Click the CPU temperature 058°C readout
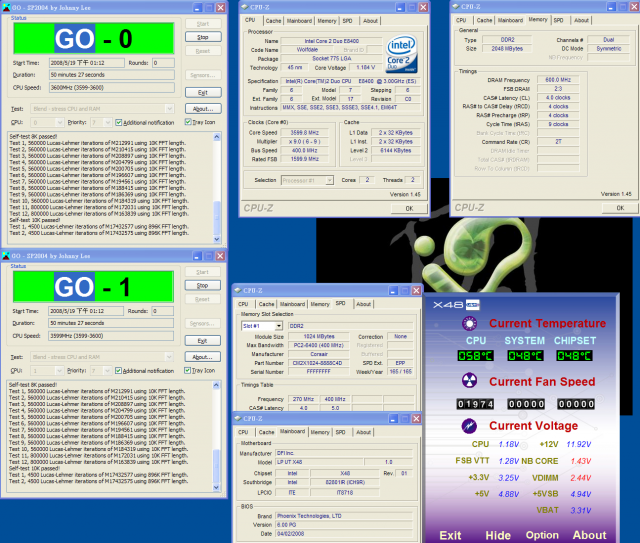640x543 pixels. [x=476, y=356]
